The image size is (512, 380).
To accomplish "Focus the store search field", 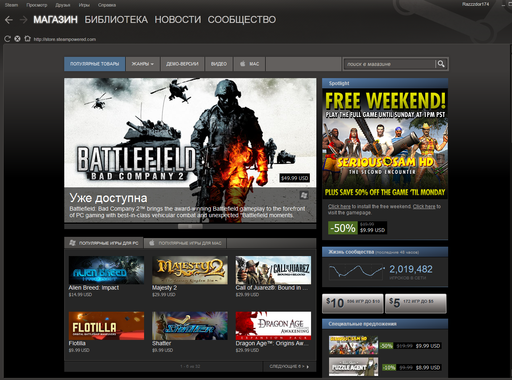I will (x=390, y=64).
